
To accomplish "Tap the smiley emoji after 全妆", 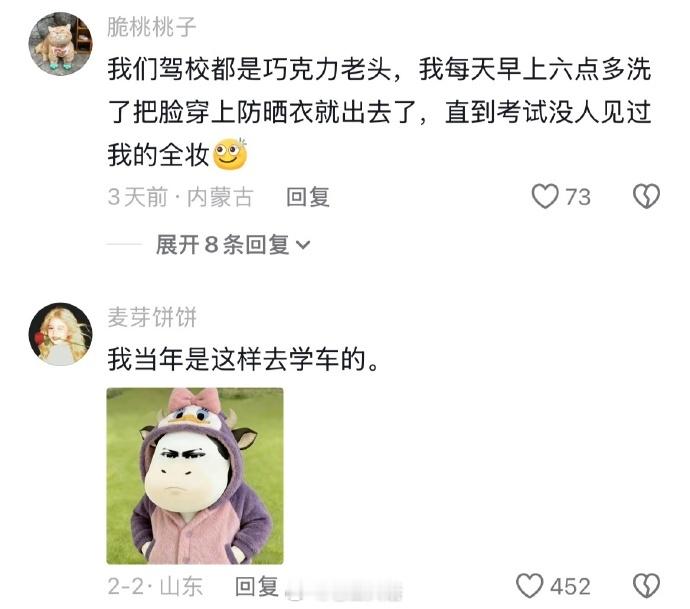I will tap(230, 154).
